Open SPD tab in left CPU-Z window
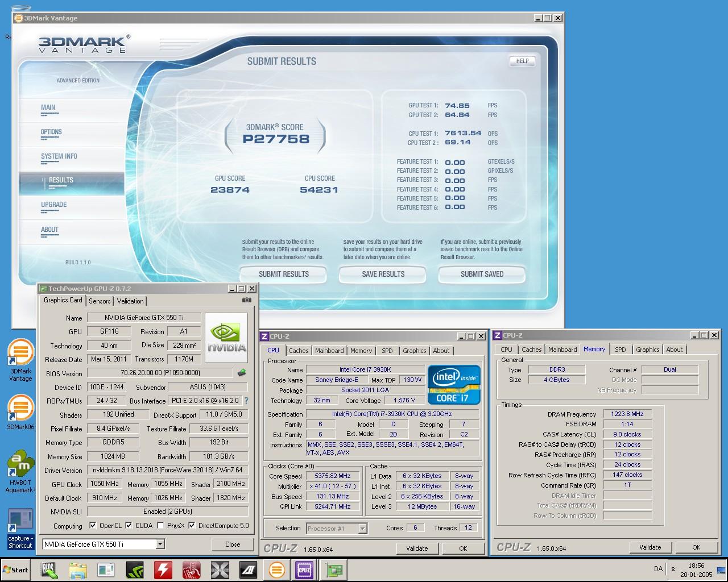 [x=387, y=351]
